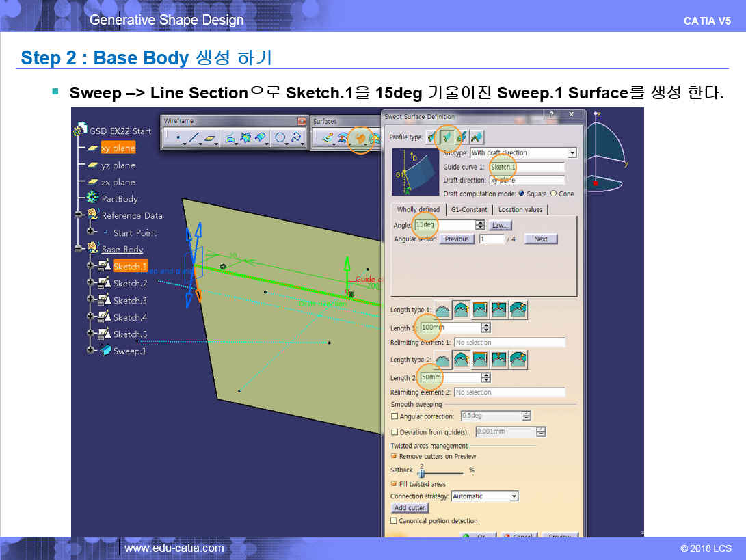Open the Subtype dropdown

572,153
